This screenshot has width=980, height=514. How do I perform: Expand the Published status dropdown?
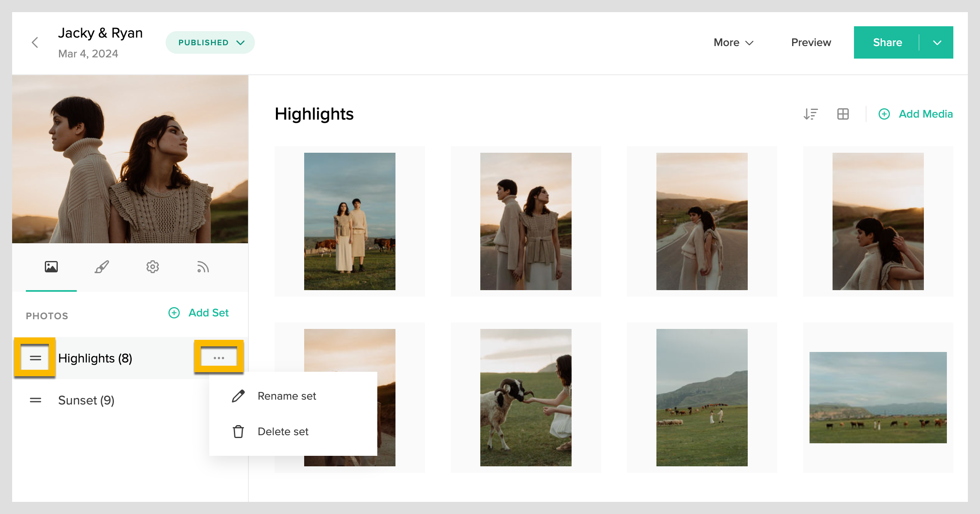click(x=210, y=42)
